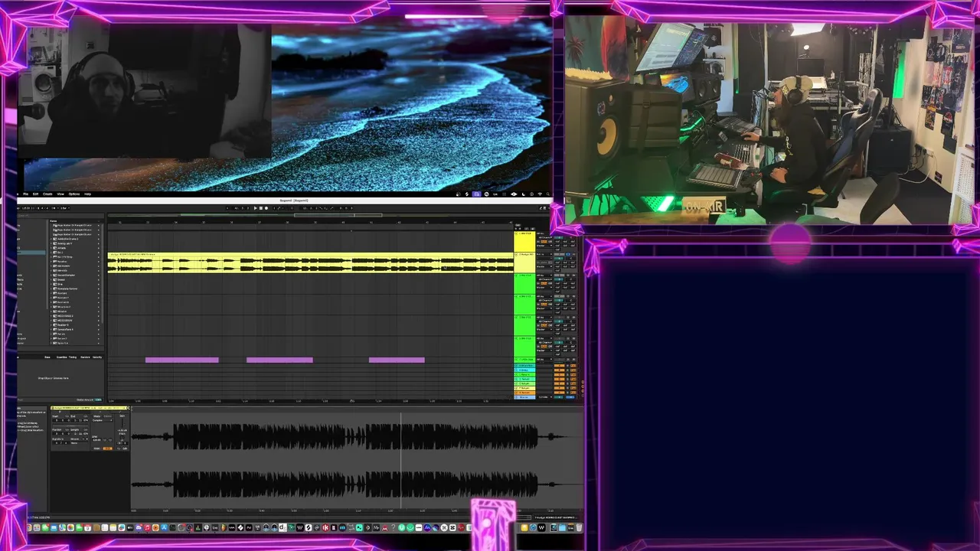Screen dimensions: 980x551
Task: Open the Wi-Fi status icon in menu bar
Action: coord(540,194)
